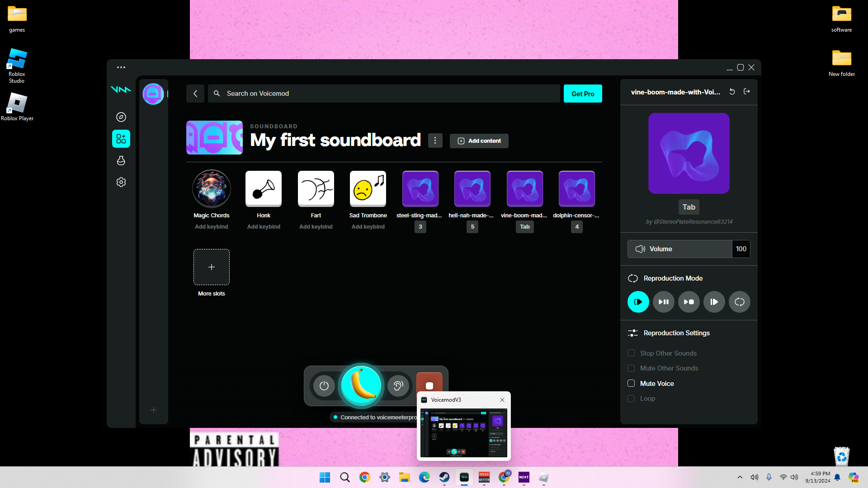Select the play/pause reproduction mode
Viewport: 868px width, 488px height.
tap(664, 302)
